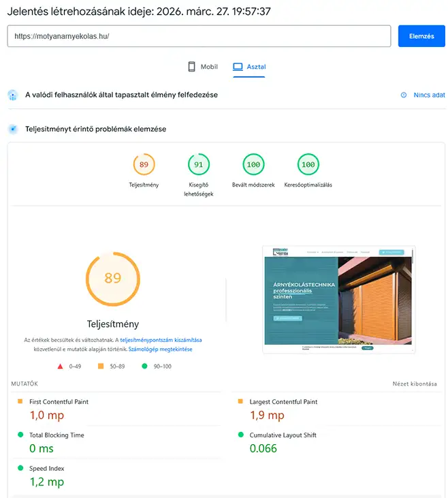Click the Nincs adat info icon

pyautogui.click(x=404, y=95)
